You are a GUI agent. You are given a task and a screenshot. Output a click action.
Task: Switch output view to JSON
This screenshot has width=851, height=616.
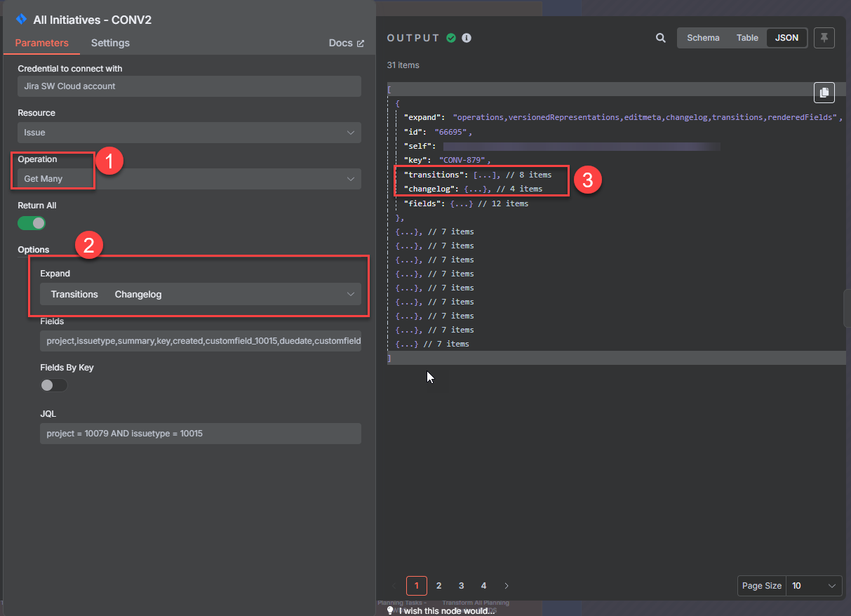787,38
